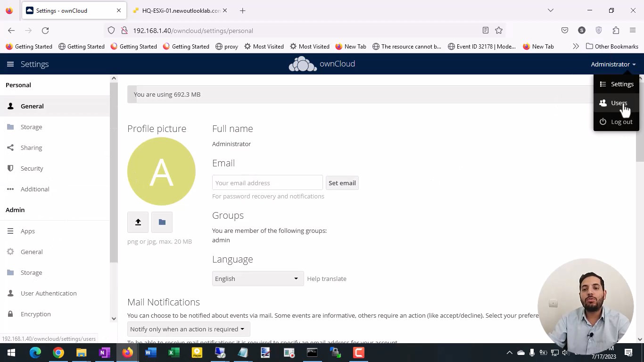This screenshot has width=644, height=362.
Task: Open the Other Bookmarks folder
Action: pyautogui.click(x=612, y=46)
